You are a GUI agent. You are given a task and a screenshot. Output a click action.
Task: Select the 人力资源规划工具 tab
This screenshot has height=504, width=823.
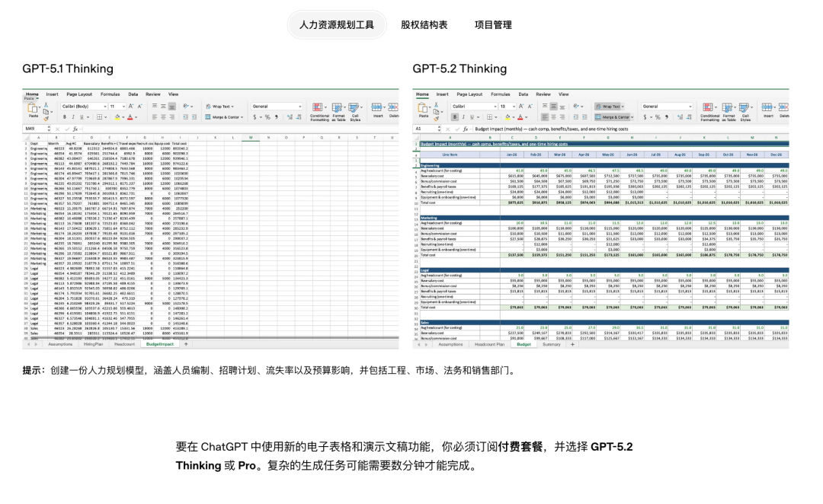pos(337,24)
